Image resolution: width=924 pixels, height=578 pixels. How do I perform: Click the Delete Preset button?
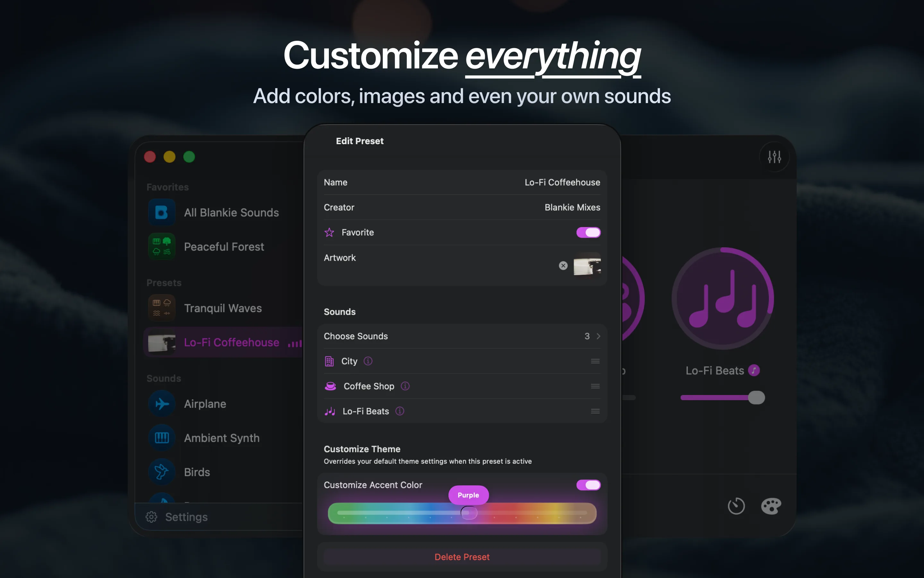tap(462, 557)
